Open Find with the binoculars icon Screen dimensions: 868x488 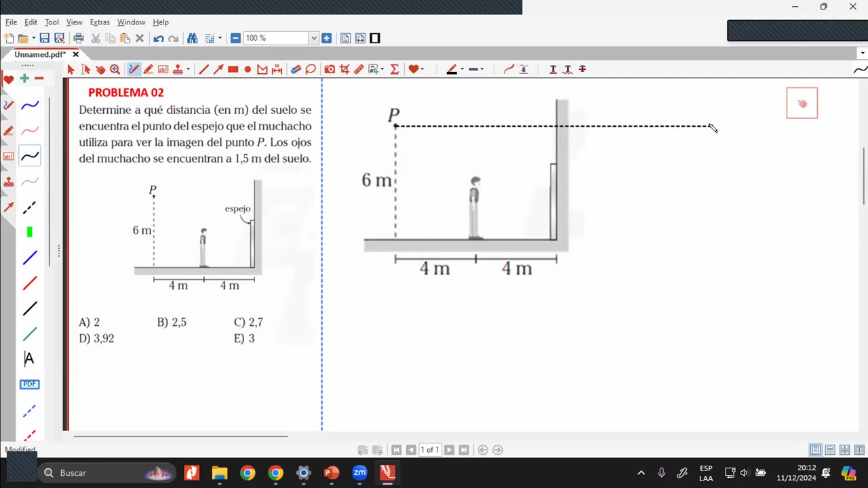193,39
